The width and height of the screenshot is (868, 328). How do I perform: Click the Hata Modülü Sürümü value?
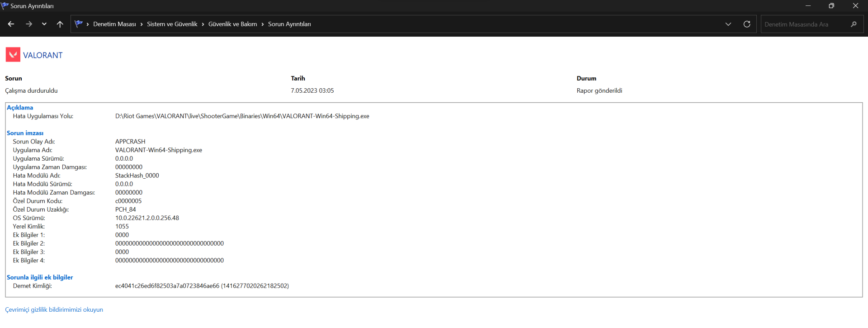coord(124,184)
